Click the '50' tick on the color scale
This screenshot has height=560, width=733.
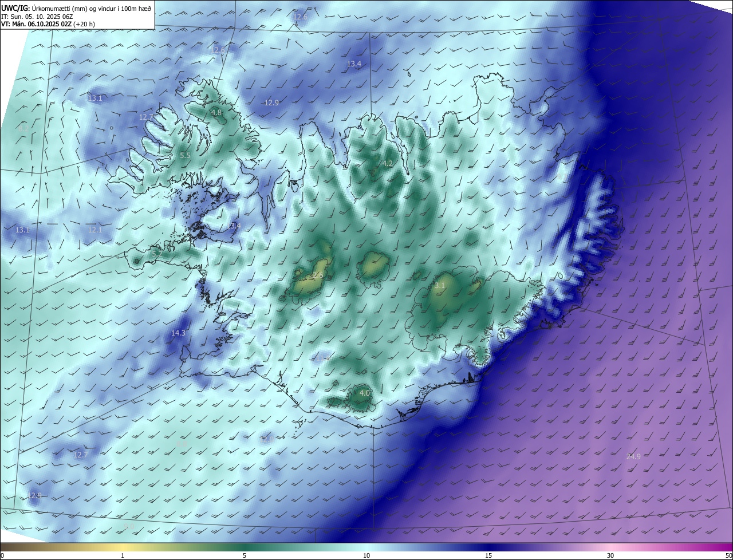[728, 555]
